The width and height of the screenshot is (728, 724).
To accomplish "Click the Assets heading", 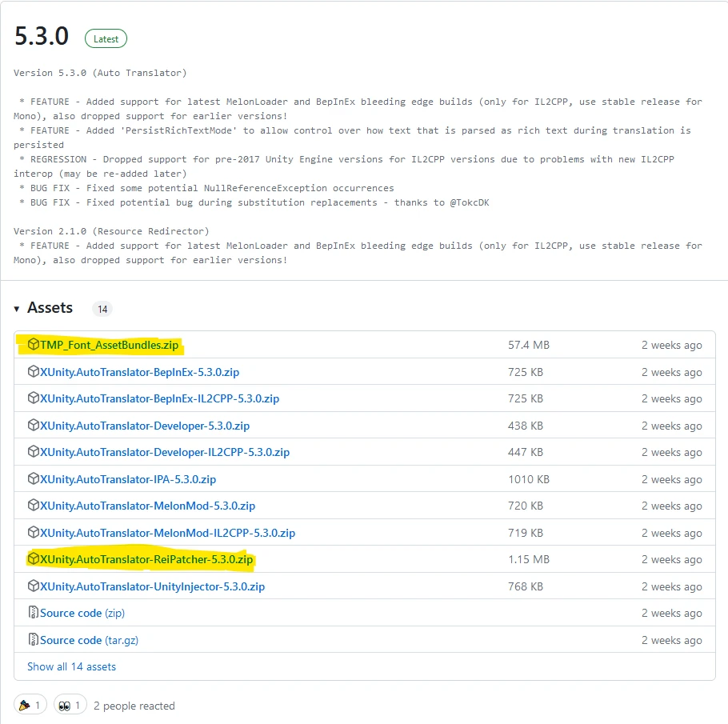I will coord(50,308).
